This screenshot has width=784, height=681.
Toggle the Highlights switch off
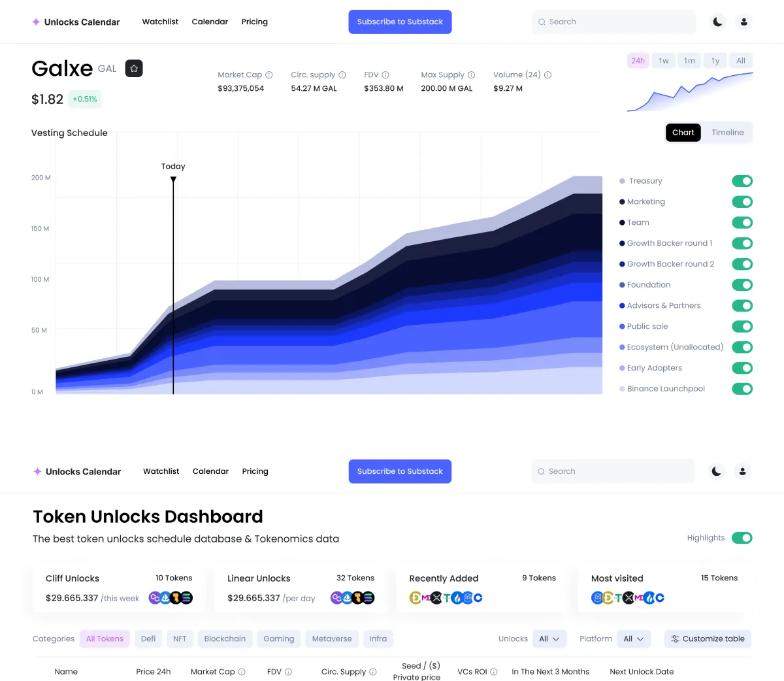pyautogui.click(x=742, y=538)
